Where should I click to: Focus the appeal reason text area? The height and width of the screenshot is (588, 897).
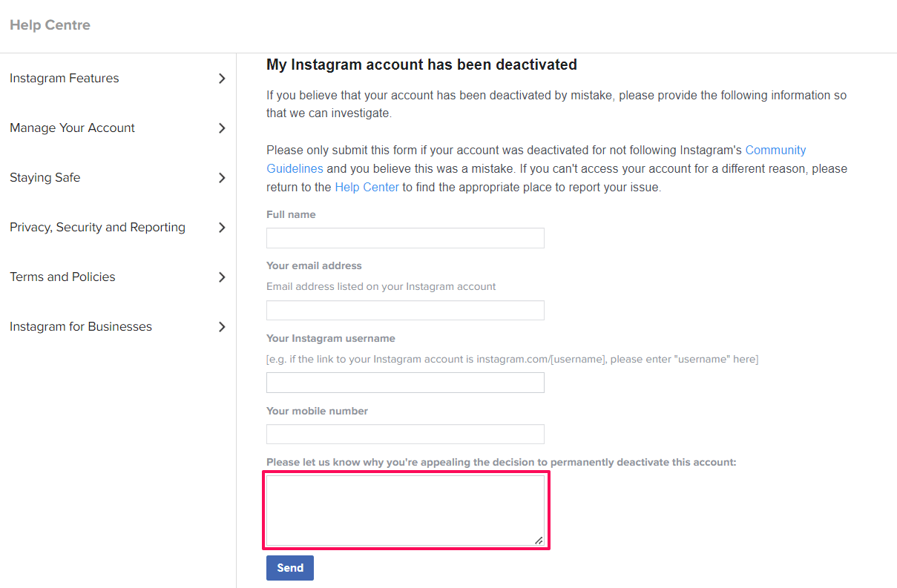pos(405,510)
